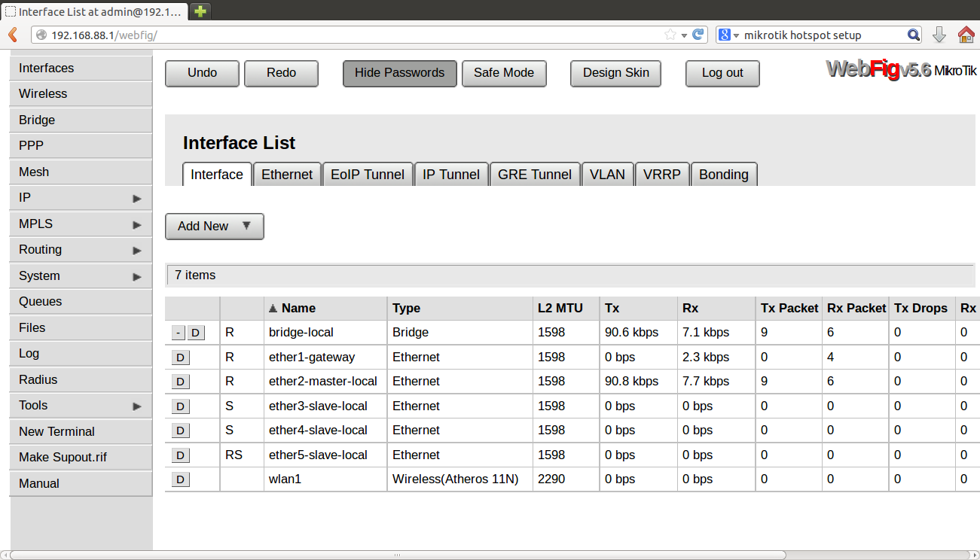Open New Terminal in the sidebar
The image size is (980, 560).
click(81, 431)
